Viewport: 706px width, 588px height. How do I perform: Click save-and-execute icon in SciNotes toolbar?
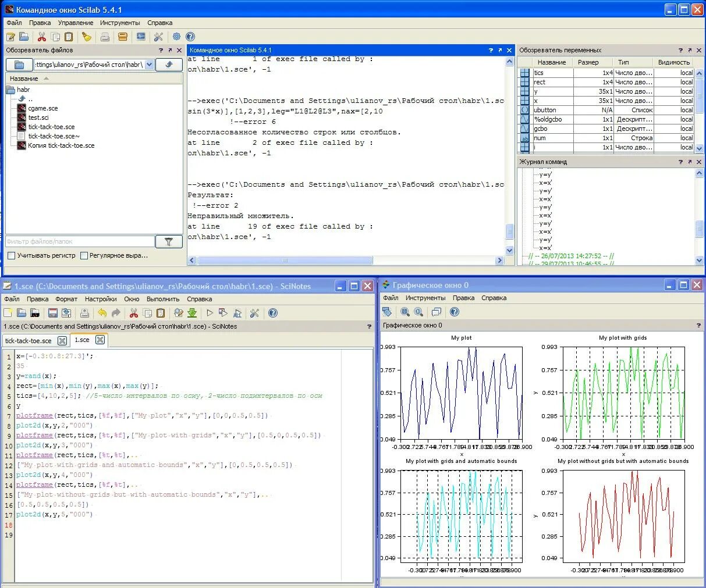click(x=223, y=313)
